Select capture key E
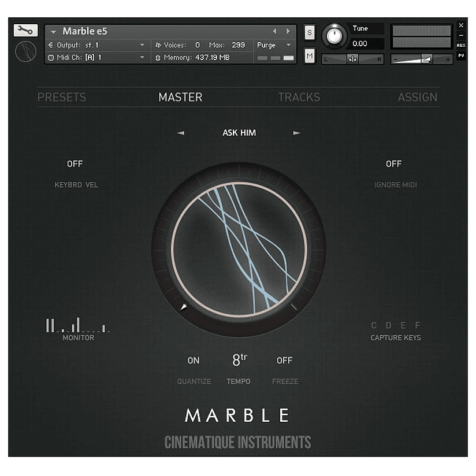 403,325
